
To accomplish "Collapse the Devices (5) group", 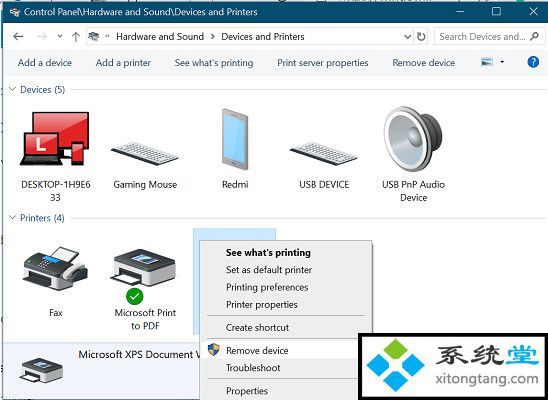I will 13,89.
